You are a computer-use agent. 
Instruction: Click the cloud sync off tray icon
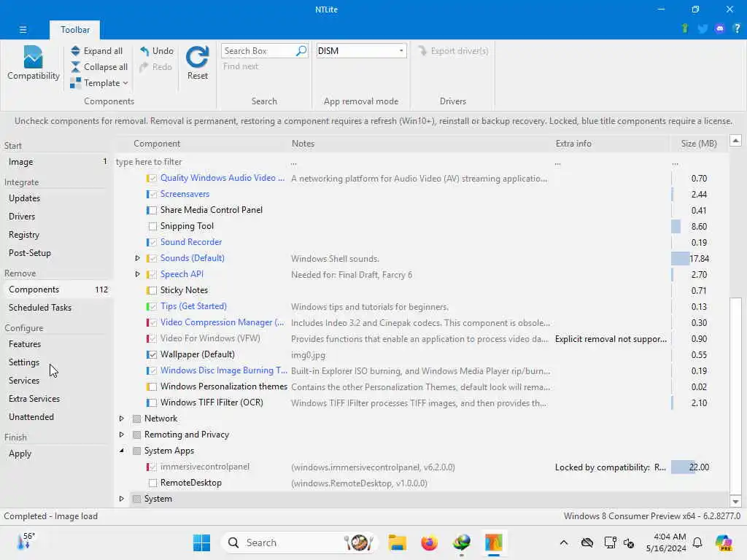tap(587, 542)
